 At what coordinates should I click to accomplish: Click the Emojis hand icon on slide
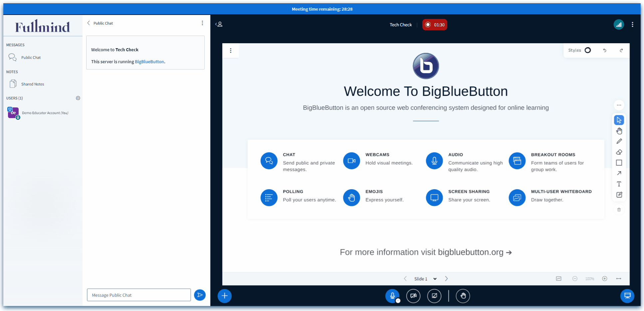pos(351,198)
